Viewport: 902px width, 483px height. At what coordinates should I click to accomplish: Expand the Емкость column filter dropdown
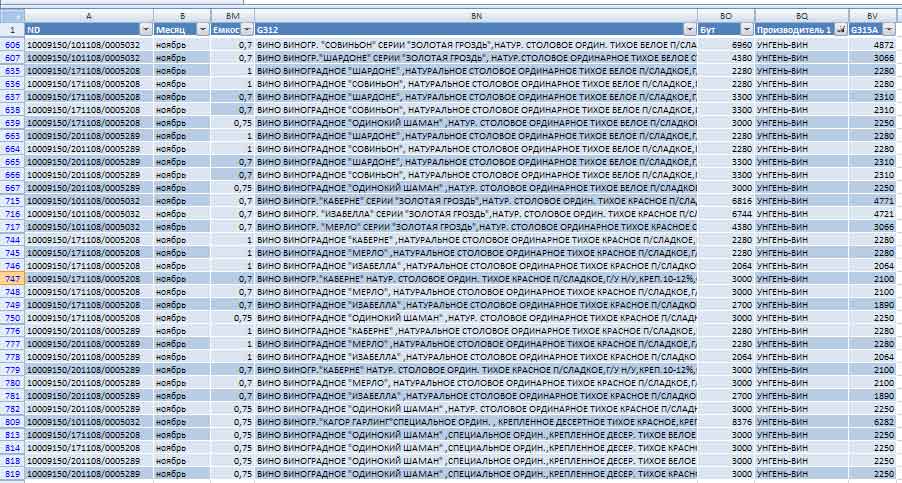click(245, 32)
